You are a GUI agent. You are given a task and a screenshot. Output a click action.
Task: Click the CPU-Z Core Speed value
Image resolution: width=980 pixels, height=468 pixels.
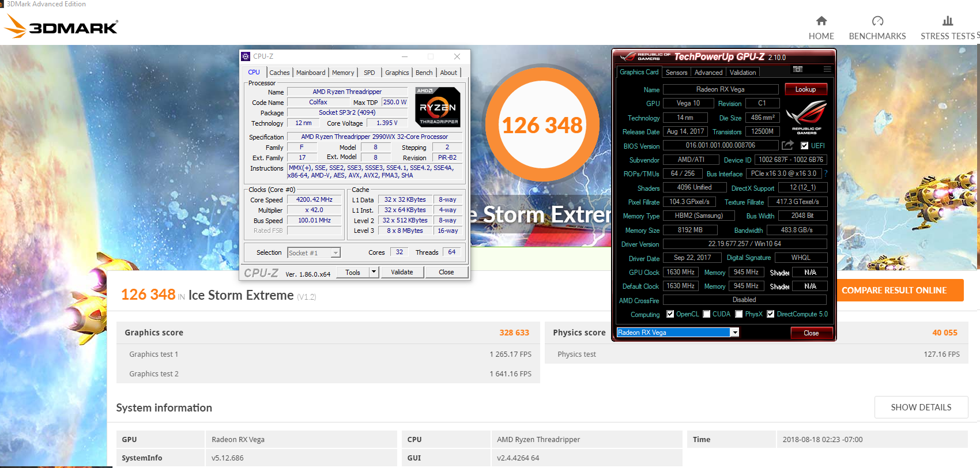(315, 199)
